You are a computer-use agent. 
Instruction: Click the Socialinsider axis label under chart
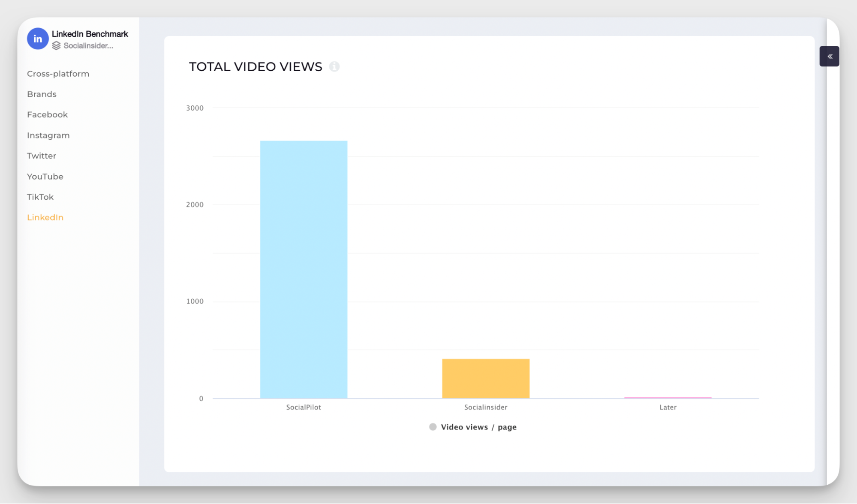pyautogui.click(x=486, y=408)
